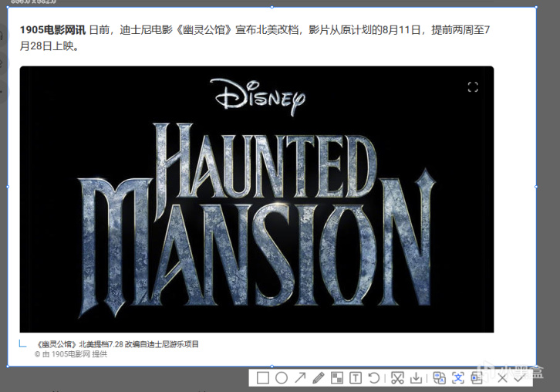Select the text annotation tool
This screenshot has height=392, width=560.
coord(356,377)
